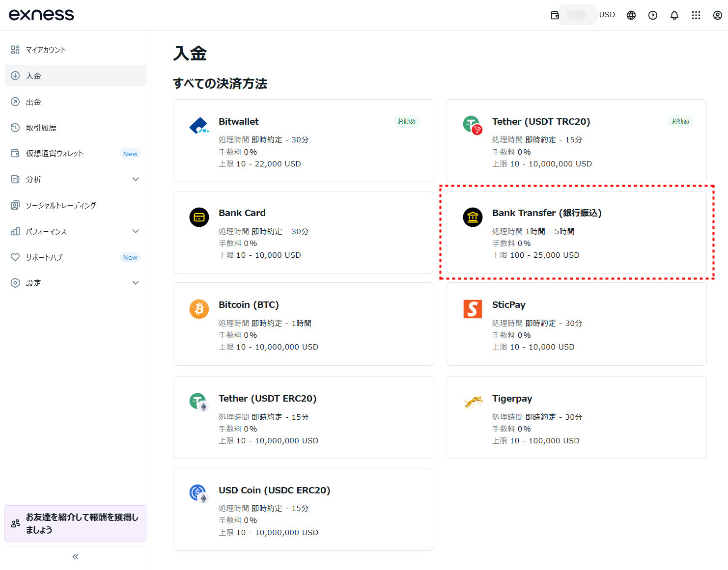Screen dimensions: 728x570
Task: Click the サポートハブ heart icon
Action: coord(15,257)
